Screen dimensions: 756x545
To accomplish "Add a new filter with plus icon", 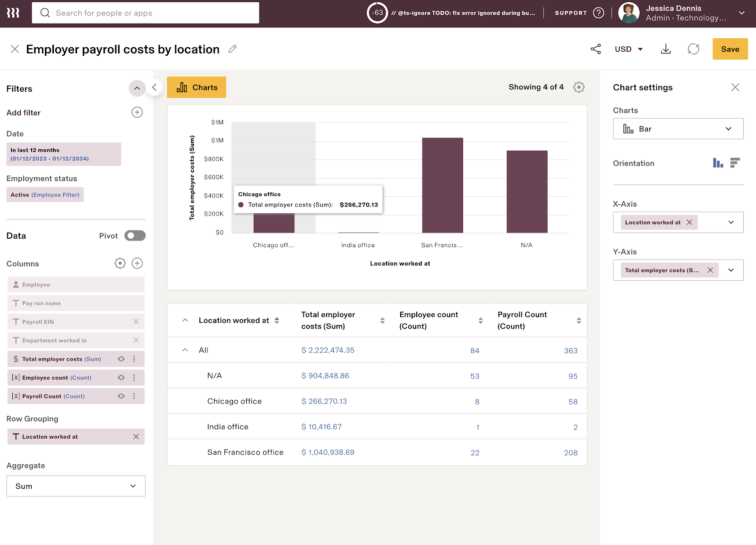I will coord(137,112).
